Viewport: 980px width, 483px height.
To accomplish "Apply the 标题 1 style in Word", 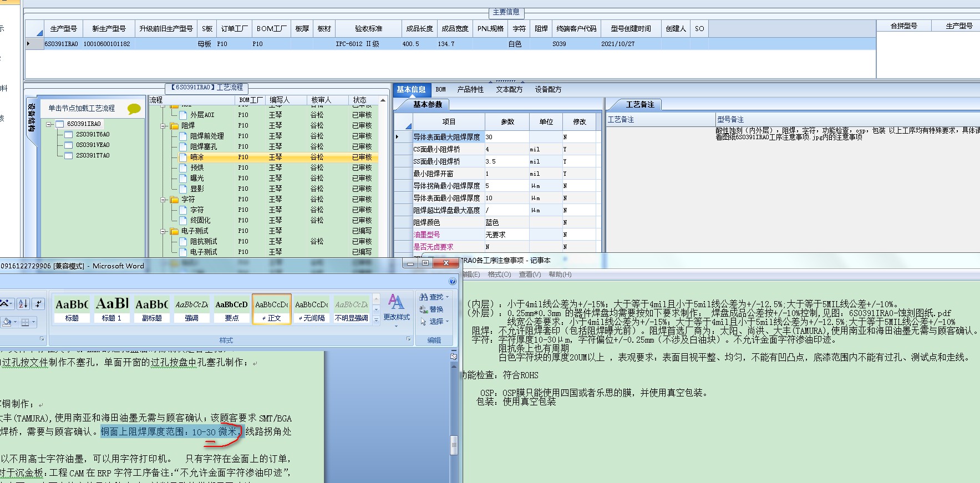I will [x=111, y=308].
